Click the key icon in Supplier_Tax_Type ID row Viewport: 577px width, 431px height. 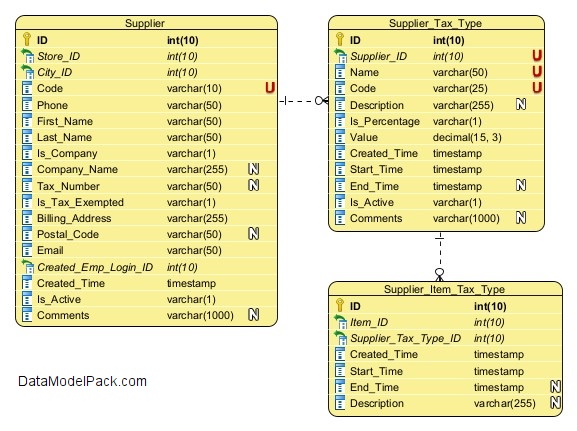tap(340, 39)
